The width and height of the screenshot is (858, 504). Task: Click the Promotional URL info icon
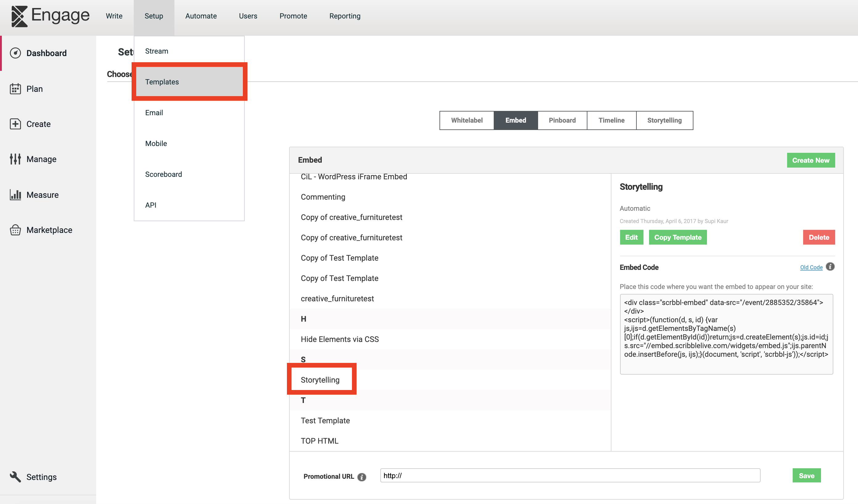tap(362, 477)
